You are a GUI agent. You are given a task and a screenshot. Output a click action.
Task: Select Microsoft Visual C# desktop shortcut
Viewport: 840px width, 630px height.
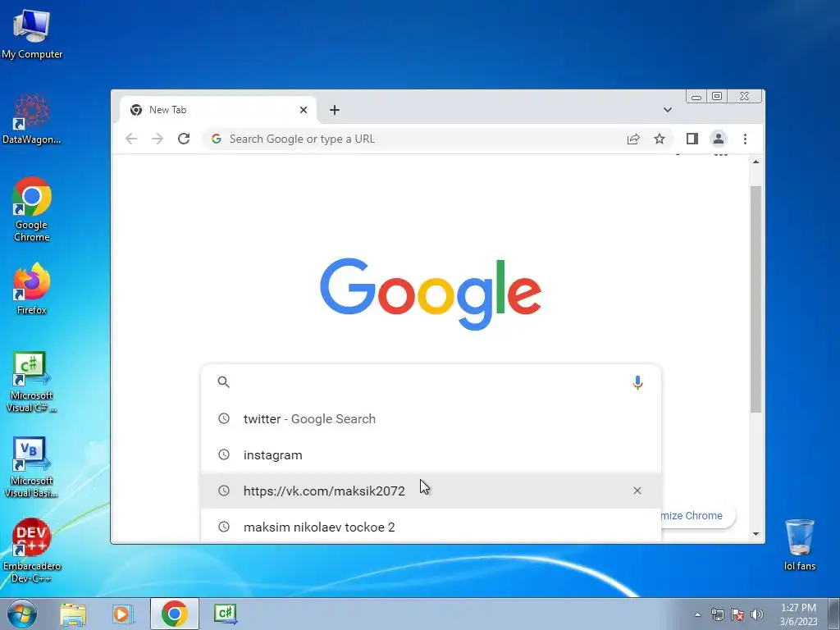(x=32, y=382)
